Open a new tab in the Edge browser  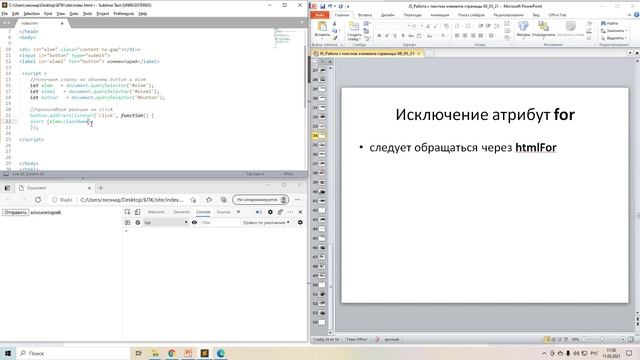[101, 188]
